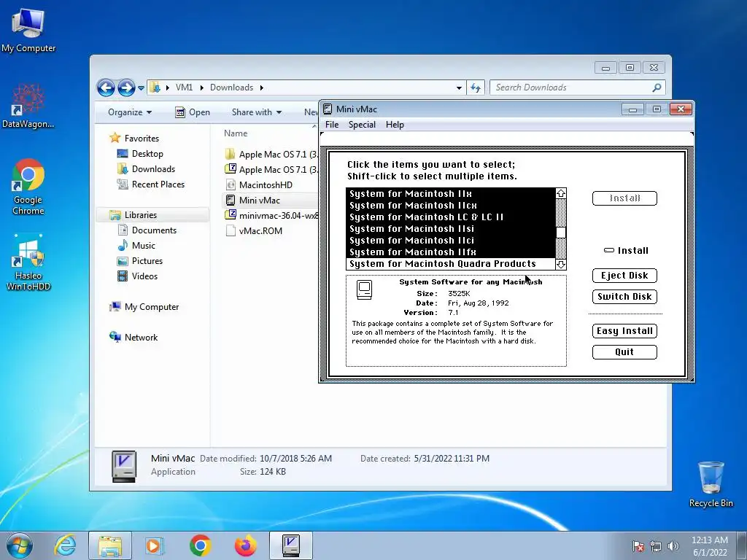747x560 pixels.
Task: Open Hasleo WinToHDD desktop shortcut
Action: click(28, 262)
